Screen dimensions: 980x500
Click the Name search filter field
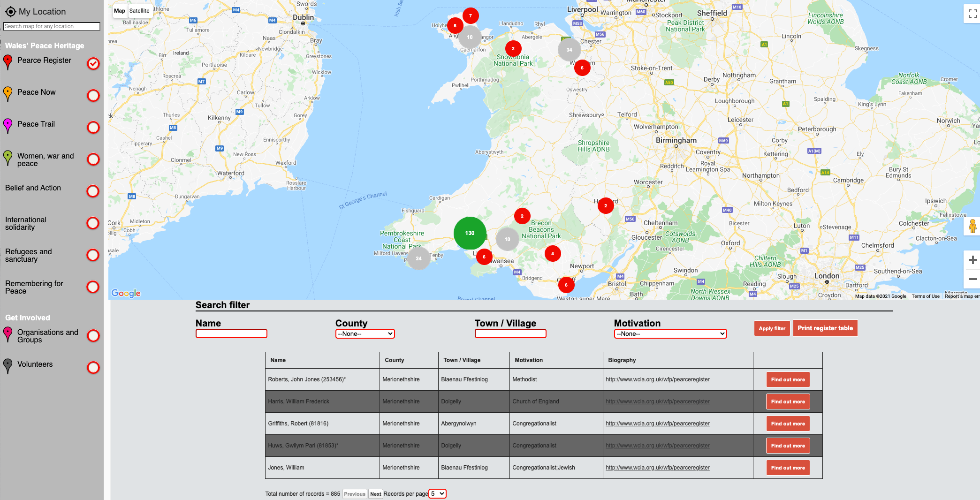tap(231, 333)
